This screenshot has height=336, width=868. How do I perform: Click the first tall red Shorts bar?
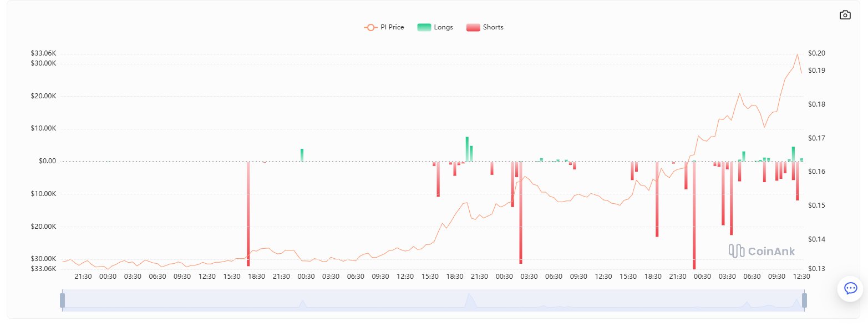tap(248, 214)
